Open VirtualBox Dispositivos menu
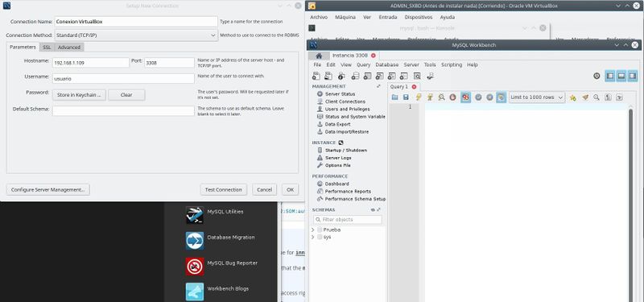Image resolution: width=644 pixels, height=302 pixels. click(x=418, y=17)
